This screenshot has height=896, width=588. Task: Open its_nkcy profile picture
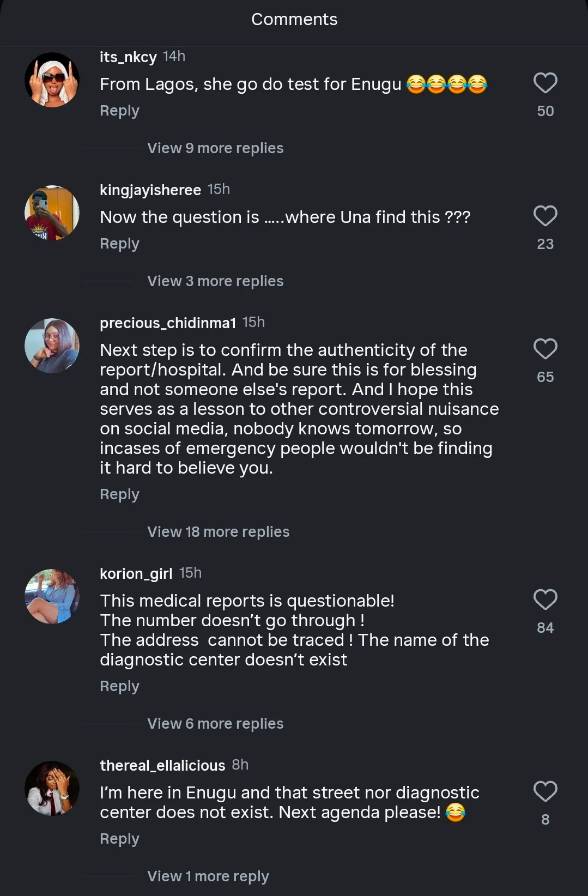[52, 80]
